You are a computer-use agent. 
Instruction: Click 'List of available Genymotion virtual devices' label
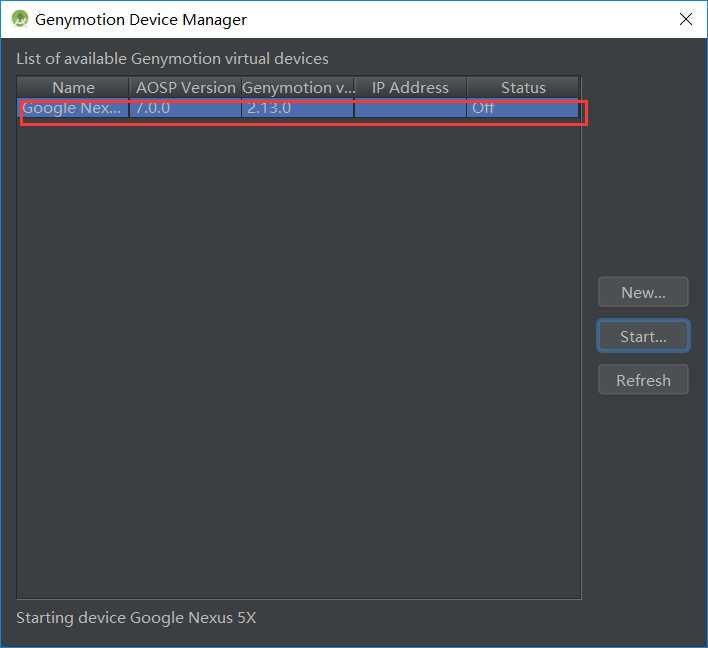(x=172, y=59)
